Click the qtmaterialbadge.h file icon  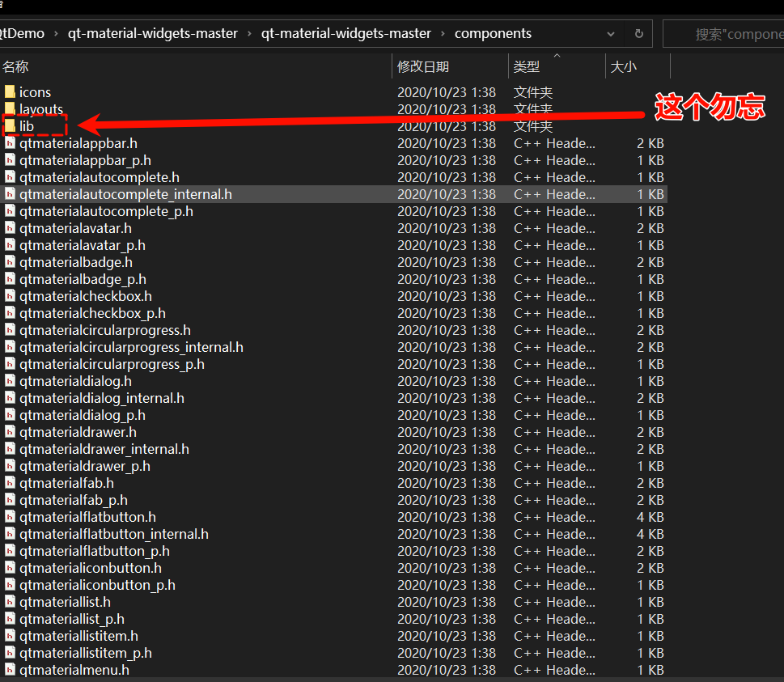[10, 262]
